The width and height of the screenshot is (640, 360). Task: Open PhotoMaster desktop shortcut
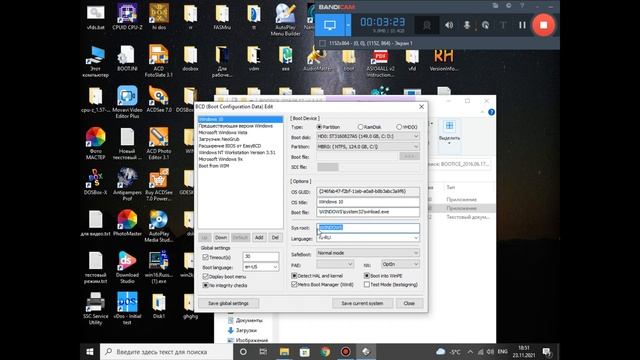(127, 223)
